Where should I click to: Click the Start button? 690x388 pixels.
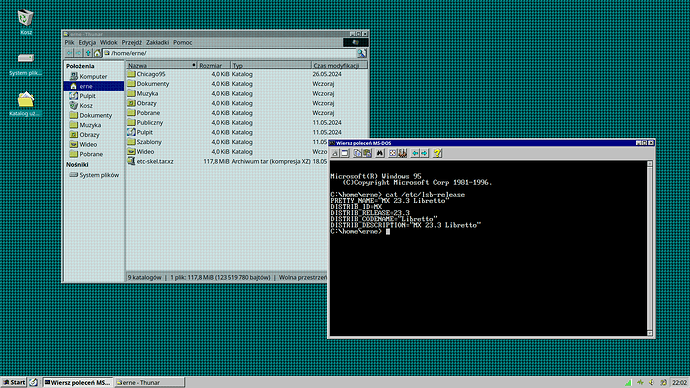point(14,382)
